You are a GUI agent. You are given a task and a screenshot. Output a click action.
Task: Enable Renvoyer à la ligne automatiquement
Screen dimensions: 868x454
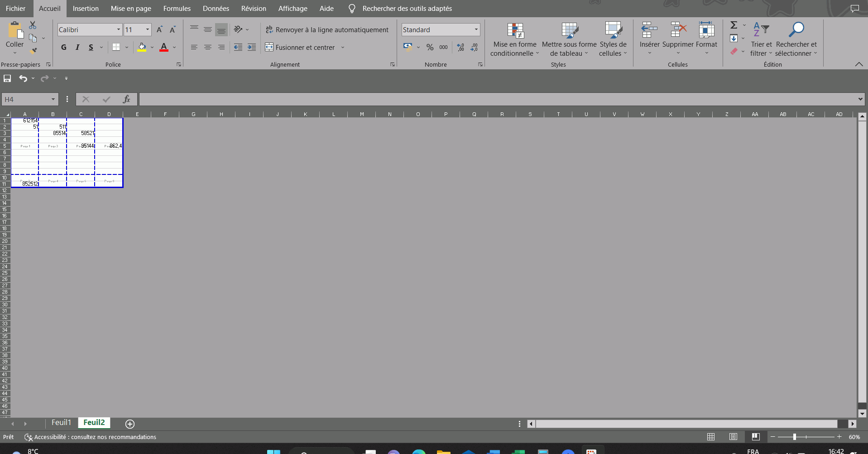click(327, 30)
